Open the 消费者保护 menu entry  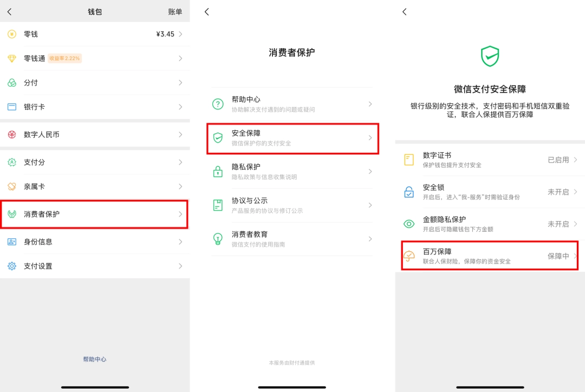tap(95, 214)
